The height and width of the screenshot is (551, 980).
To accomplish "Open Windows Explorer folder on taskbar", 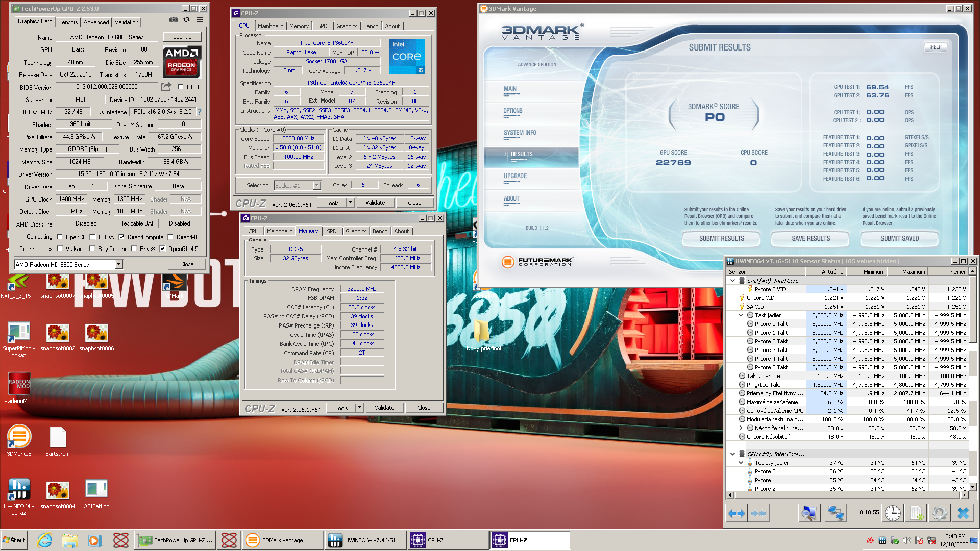I will [70, 540].
